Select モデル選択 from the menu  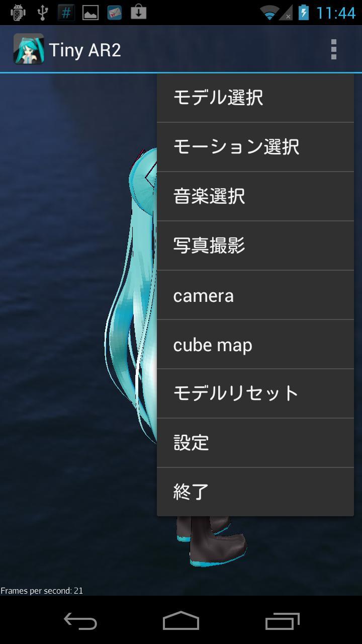255,98
